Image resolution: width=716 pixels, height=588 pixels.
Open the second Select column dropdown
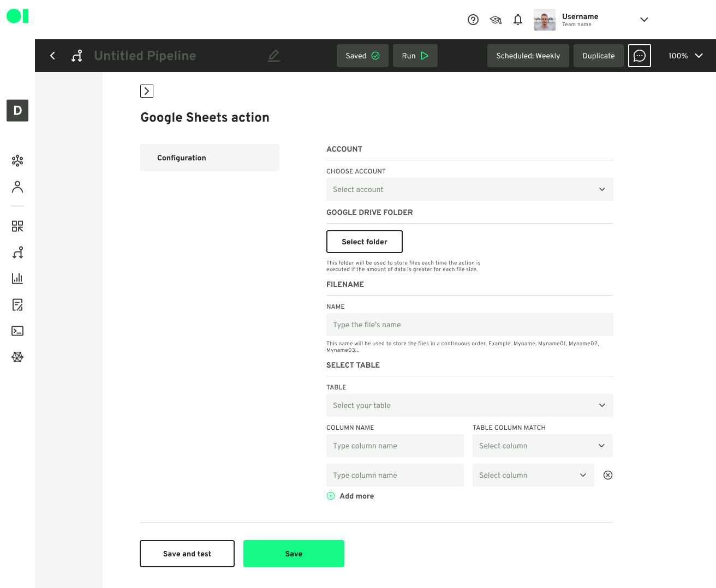(533, 475)
